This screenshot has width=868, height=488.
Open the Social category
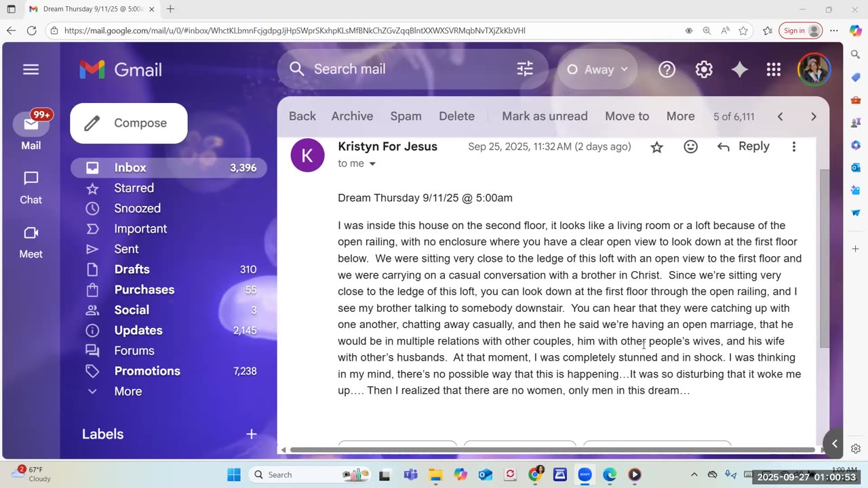click(169, 310)
